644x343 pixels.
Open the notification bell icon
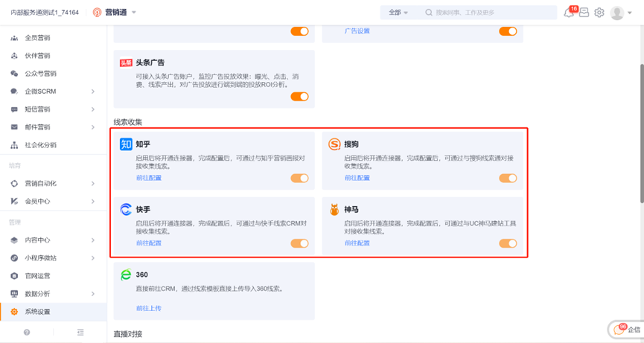pos(569,13)
